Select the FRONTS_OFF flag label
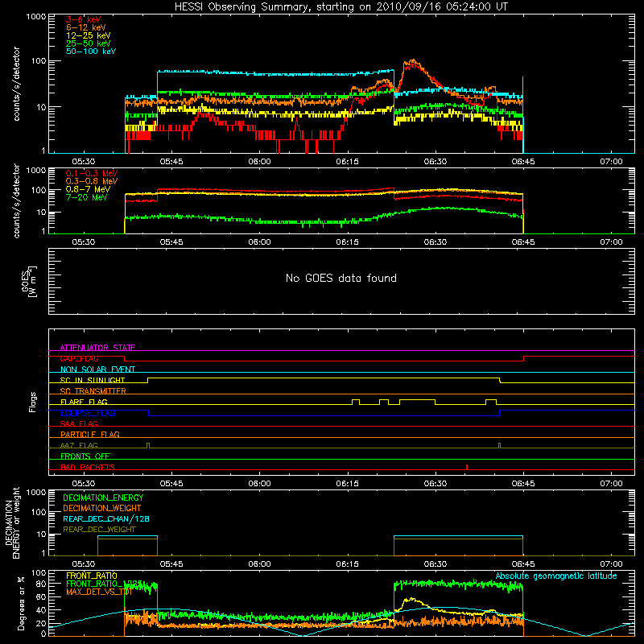This screenshot has width=644, height=644. click(85, 456)
